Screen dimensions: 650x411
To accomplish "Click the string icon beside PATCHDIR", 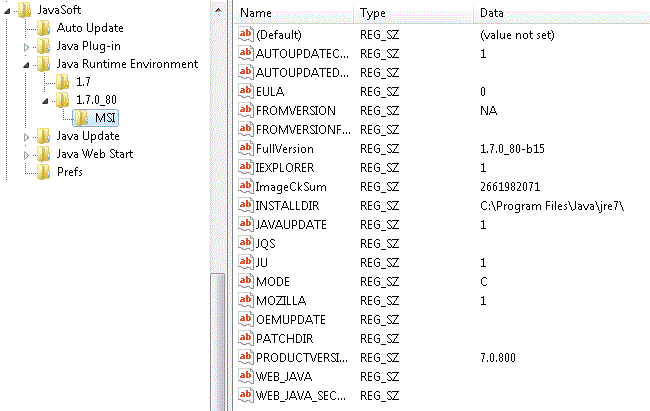I will click(x=245, y=338).
